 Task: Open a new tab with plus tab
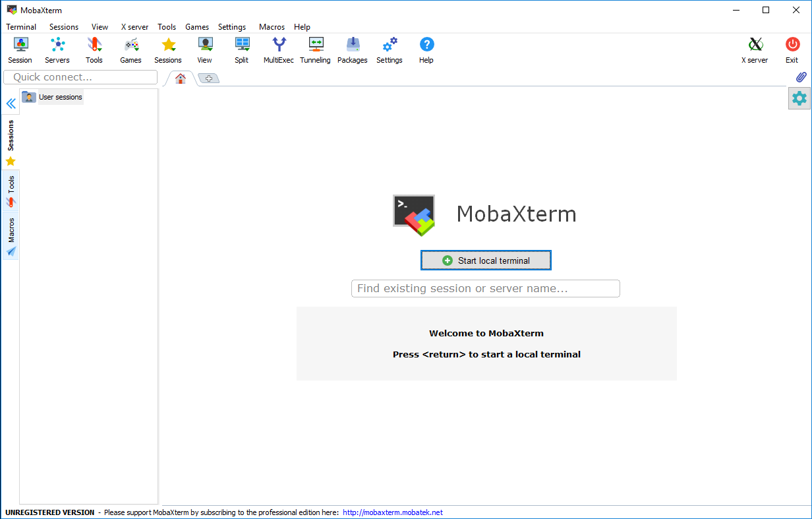tap(208, 78)
